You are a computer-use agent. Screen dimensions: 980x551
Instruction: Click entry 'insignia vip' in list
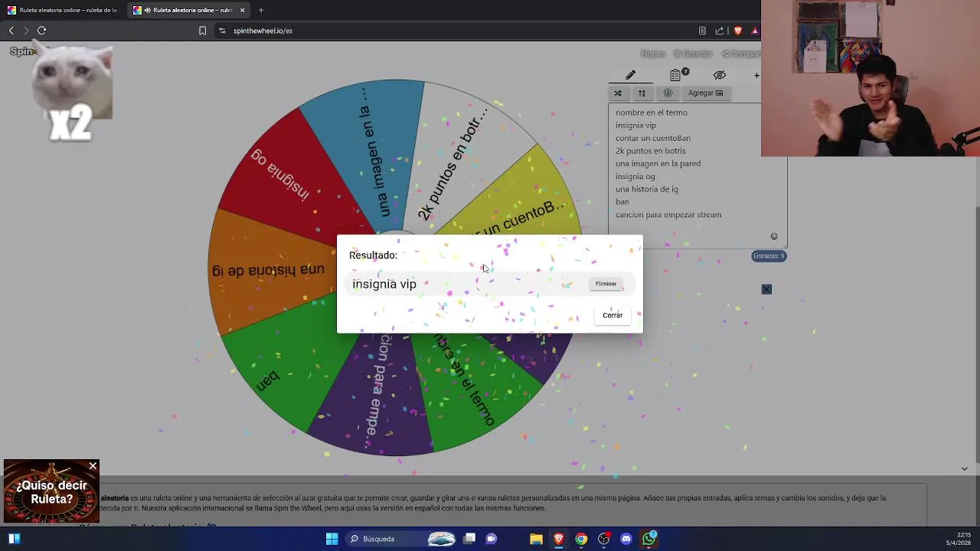pos(635,126)
